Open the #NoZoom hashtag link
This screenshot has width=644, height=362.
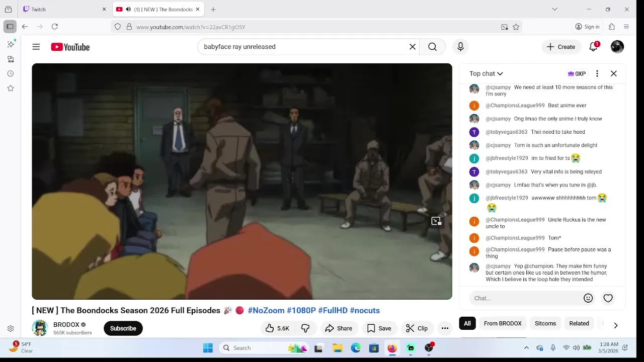coord(266,310)
